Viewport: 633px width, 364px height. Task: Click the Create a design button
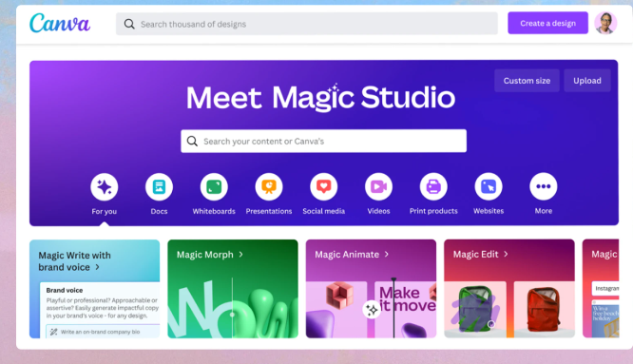pos(547,23)
